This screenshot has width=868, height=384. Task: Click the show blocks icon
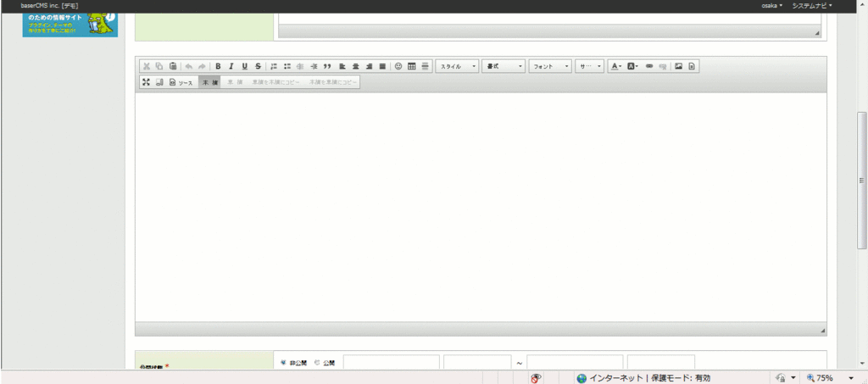159,82
